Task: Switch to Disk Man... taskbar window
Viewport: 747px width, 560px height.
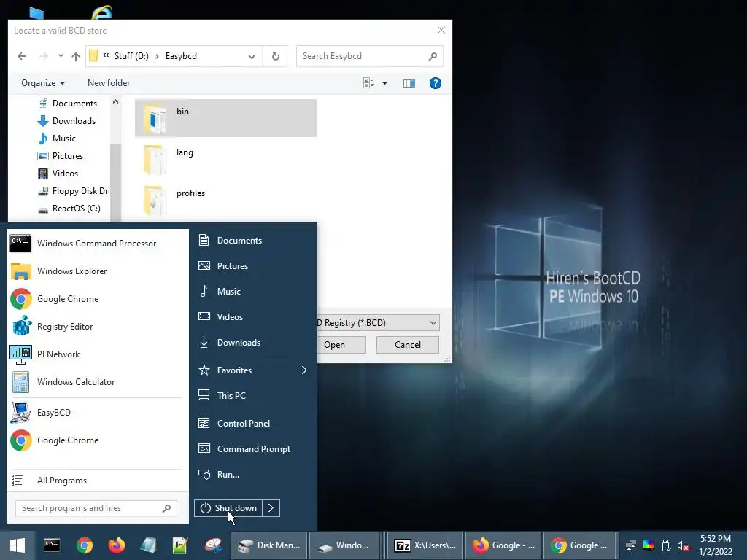Action: click(x=268, y=545)
